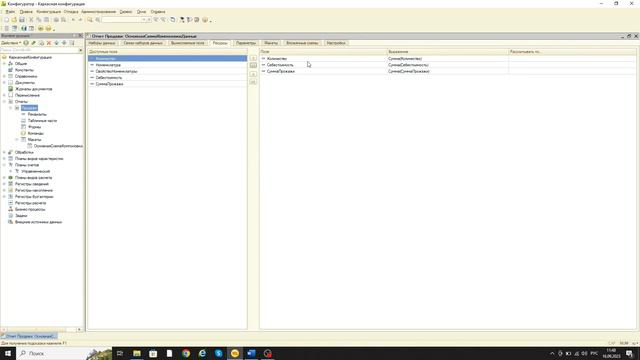Click the Выражение column header
This screenshot has width=640, height=360.
pos(447,52)
